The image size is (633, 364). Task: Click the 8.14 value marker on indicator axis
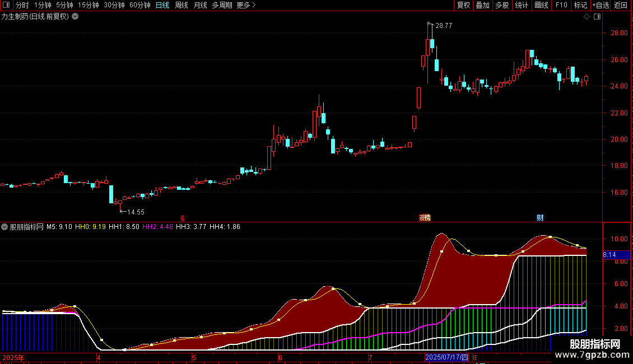(x=611, y=255)
